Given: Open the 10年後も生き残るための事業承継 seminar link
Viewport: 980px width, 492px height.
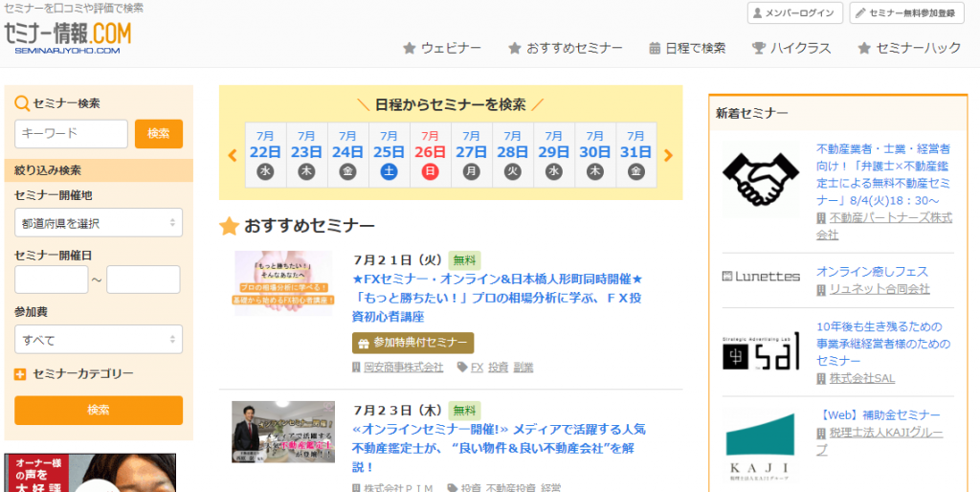Looking at the screenshot, I should click(x=883, y=344).
